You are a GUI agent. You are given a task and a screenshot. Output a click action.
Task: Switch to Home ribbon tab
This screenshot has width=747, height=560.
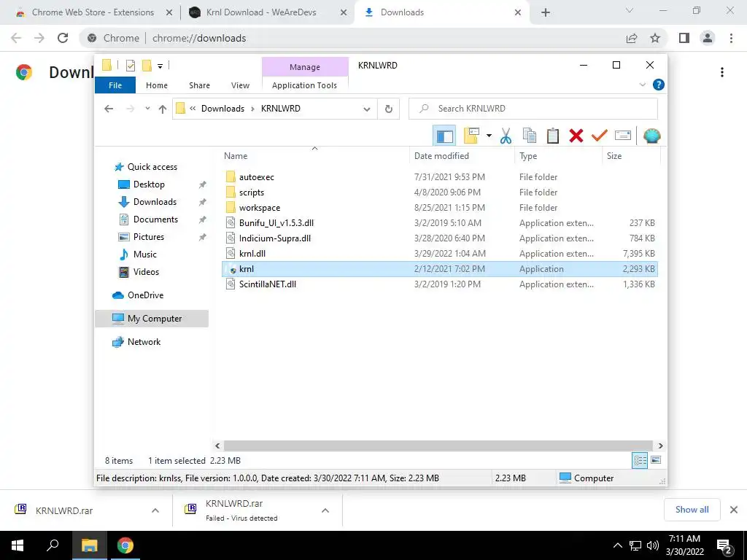[x=157, y=85]
